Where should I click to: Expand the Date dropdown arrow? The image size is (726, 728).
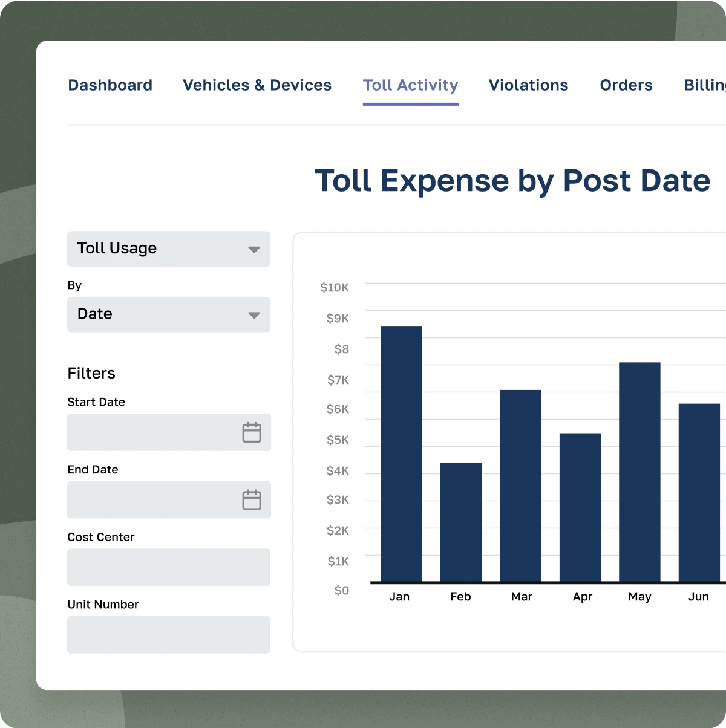point(254,315)
